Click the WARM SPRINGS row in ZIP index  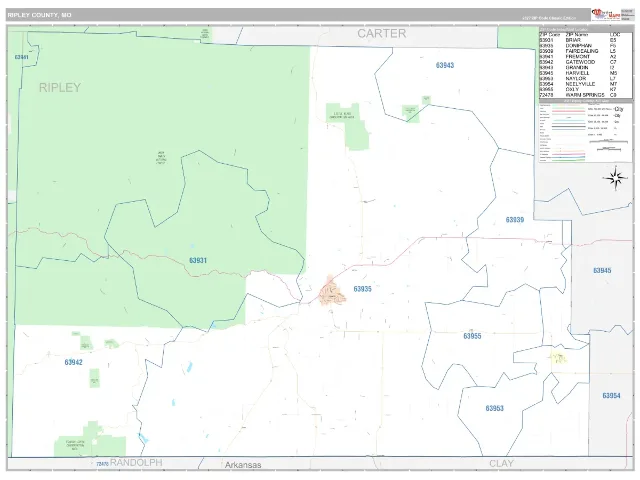click(x=579, y=95)
